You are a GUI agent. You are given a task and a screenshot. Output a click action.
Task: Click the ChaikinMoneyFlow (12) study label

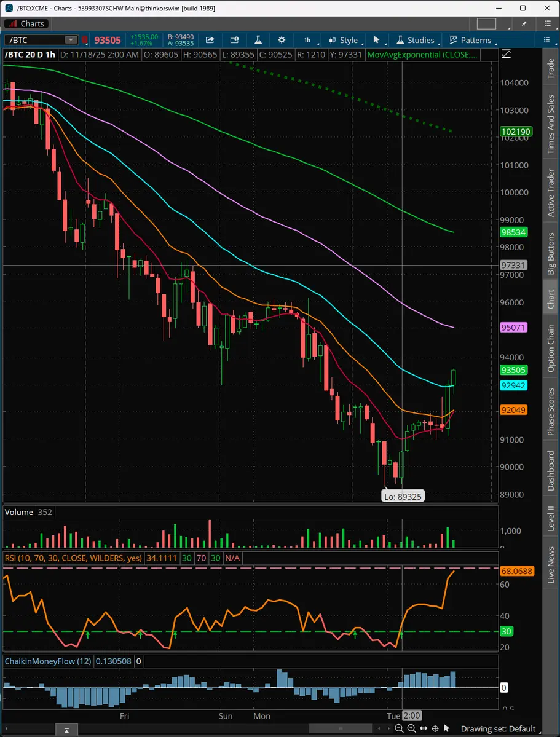tap(48, 661)
